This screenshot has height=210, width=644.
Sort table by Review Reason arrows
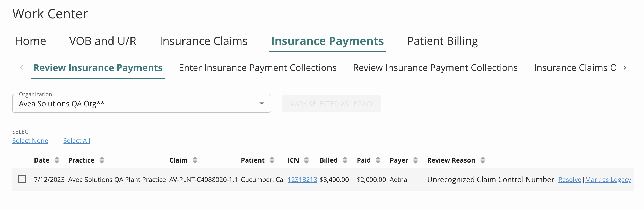pos(483,160)
